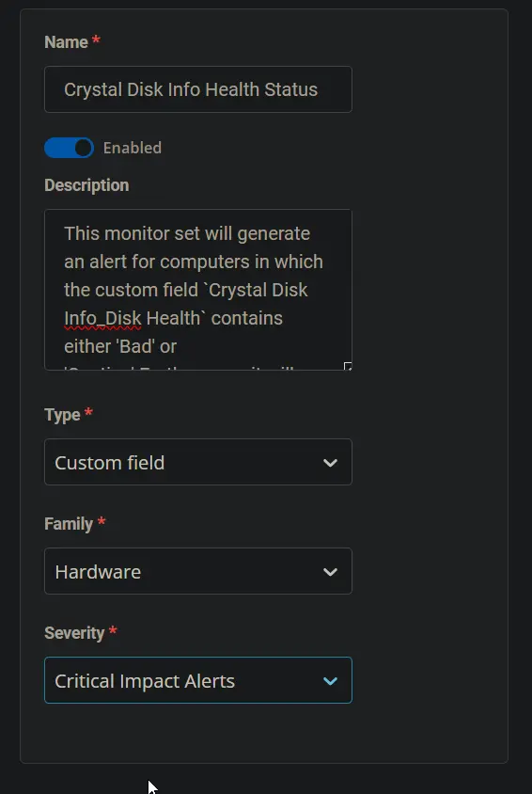Click the Family field label
The height and width of the screenshot is (794, 532).
tap(69, 524)
